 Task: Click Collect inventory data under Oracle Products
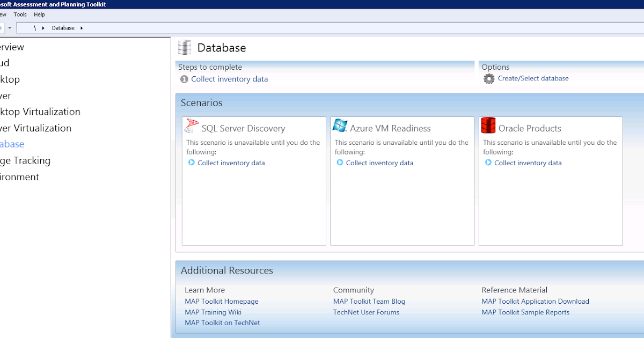528,163
